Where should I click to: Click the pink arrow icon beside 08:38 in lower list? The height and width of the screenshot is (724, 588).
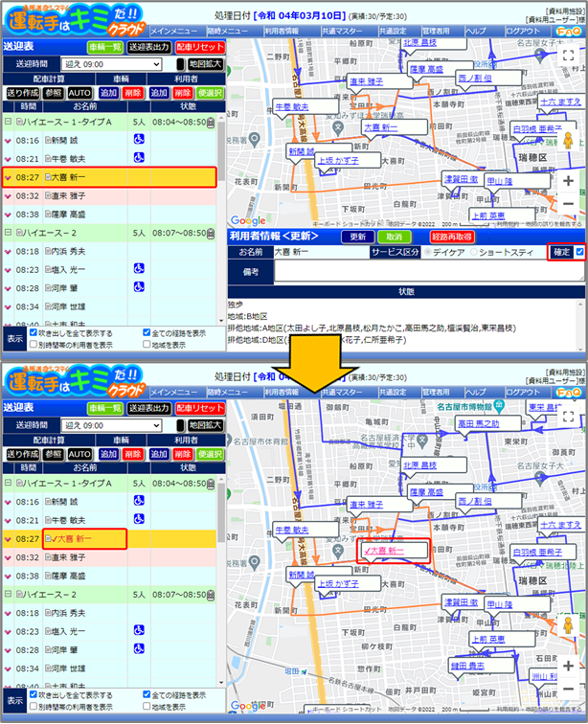tap(8, 577)
